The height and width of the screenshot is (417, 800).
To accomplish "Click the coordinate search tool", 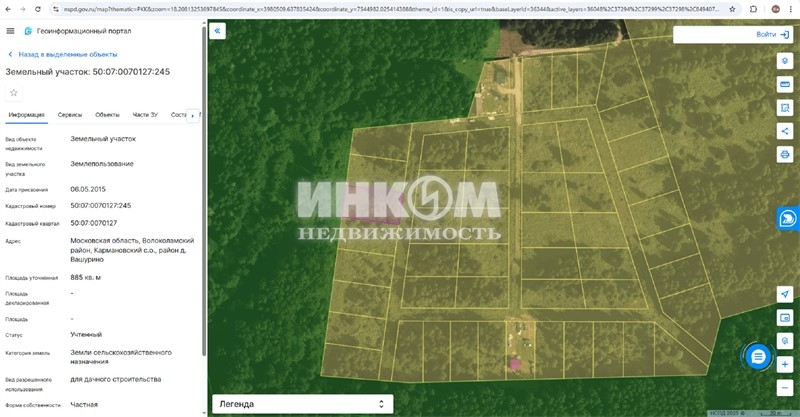I will (x=785, y=340).
